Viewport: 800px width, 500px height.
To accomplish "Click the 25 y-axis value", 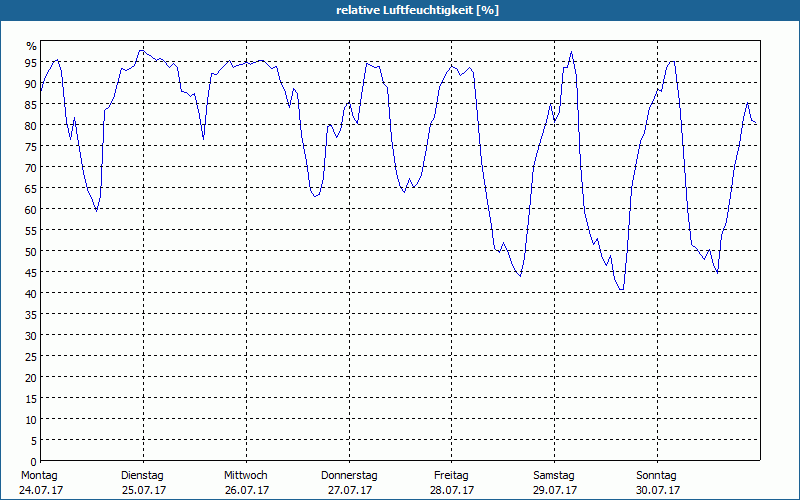I will click(32, 357).
